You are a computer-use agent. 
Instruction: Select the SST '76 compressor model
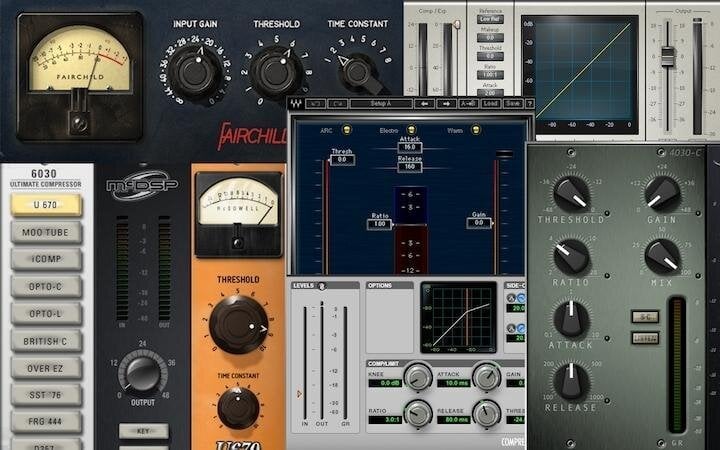(46, 395)
